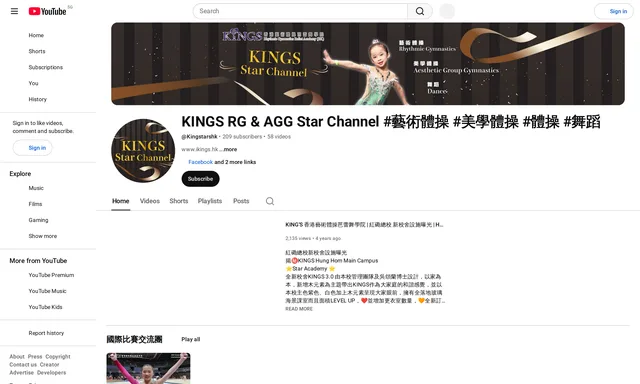Expand channel description with ...more

pyautogui.click(x=228, y=149)
